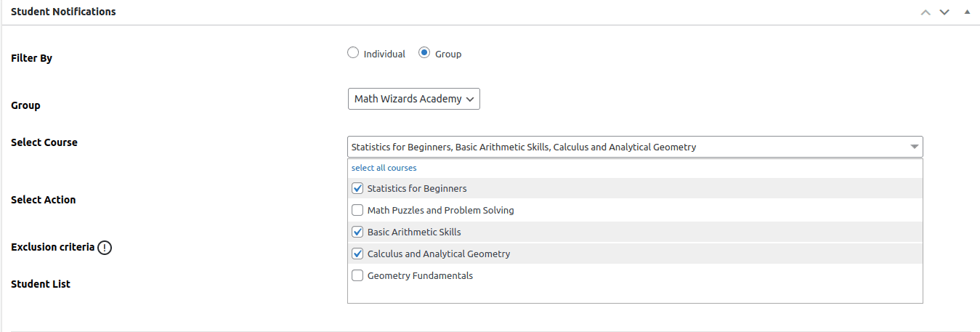Click the Select Course dropdown arrow

(x=914, y=147)
